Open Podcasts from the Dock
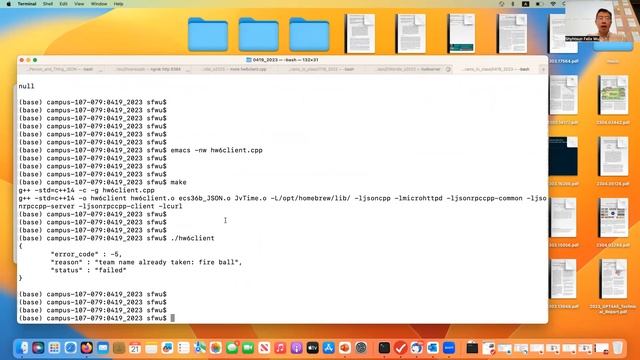640x360 pixels. pyautogui.click(x=296, y=348)
